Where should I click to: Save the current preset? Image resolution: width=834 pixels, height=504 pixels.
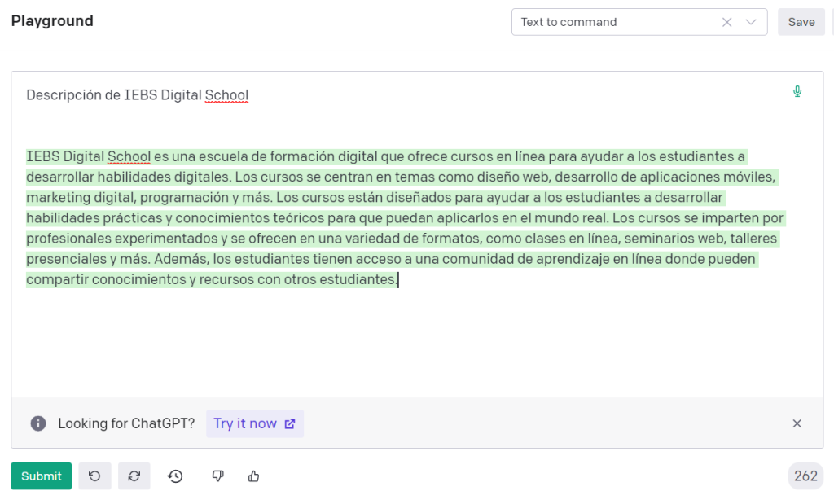click(801, 22)
